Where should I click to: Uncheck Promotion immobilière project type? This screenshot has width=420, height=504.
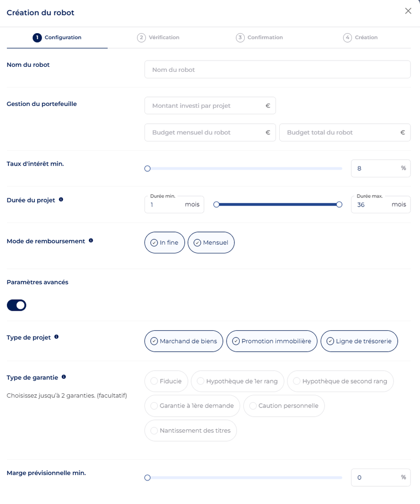pyautogui.click(x=272, y=341)
